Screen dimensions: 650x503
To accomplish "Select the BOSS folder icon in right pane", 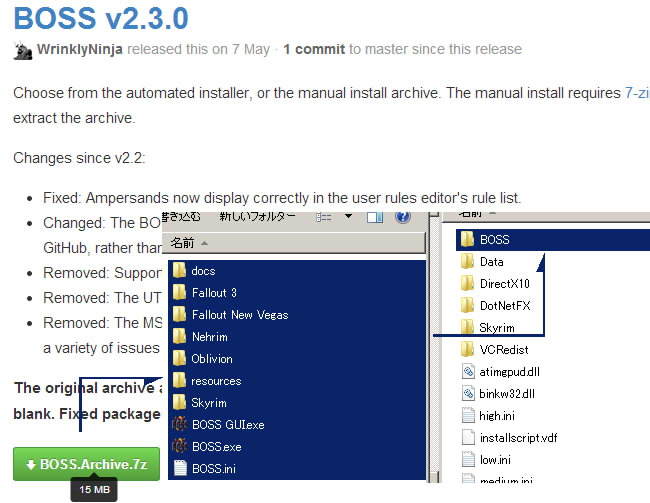I will [x=468, y=239].
